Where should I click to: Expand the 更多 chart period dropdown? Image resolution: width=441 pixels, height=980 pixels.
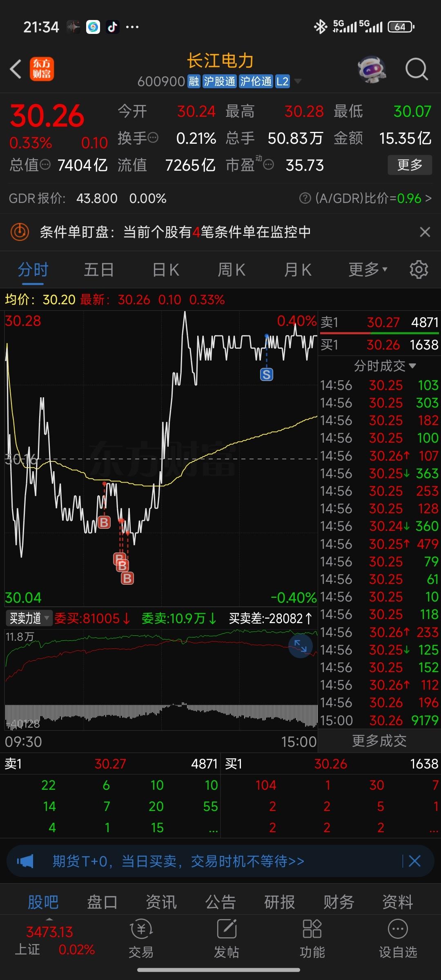coord(368,270)
